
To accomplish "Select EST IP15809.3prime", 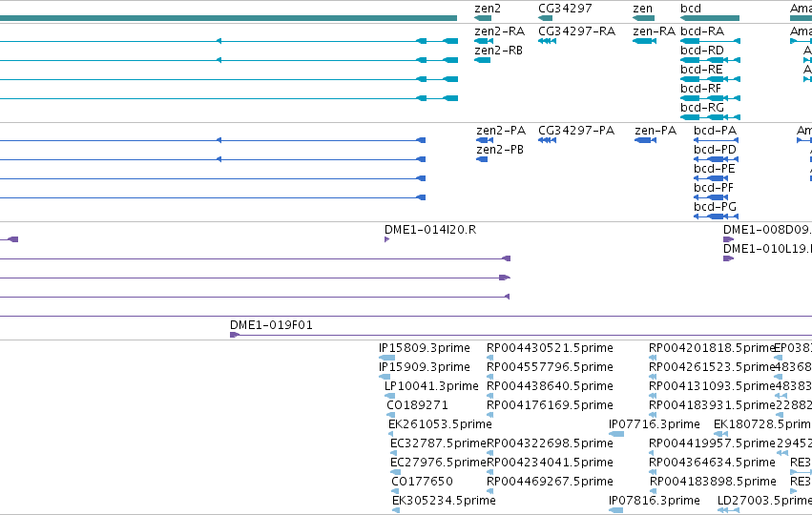I will (424, 348).
